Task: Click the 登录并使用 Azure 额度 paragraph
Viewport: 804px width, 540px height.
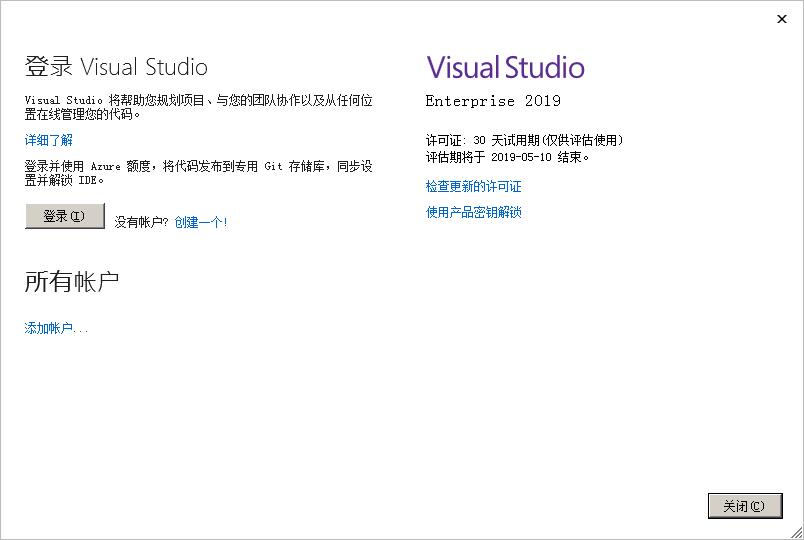Action: pyautogui.click(x=198, y=173)
